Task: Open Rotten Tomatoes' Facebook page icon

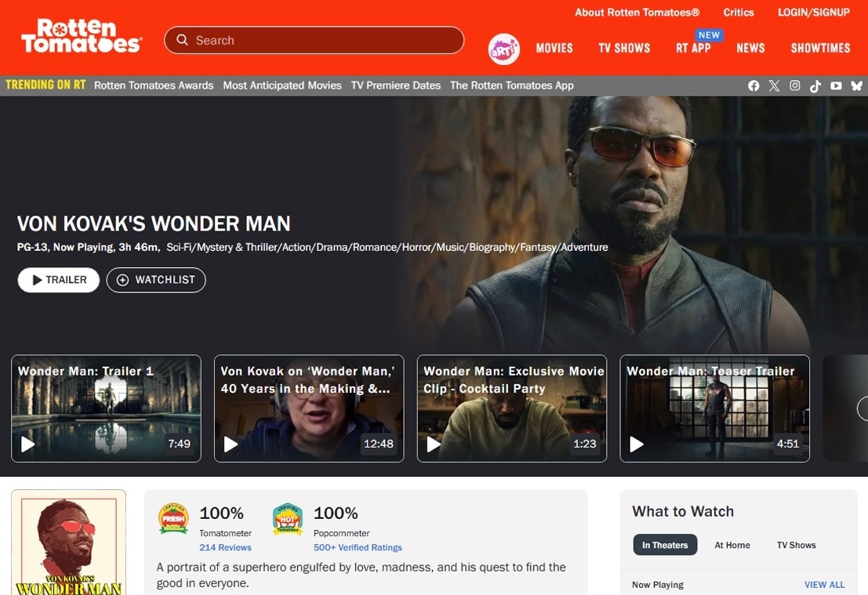Action: point(754,85)
